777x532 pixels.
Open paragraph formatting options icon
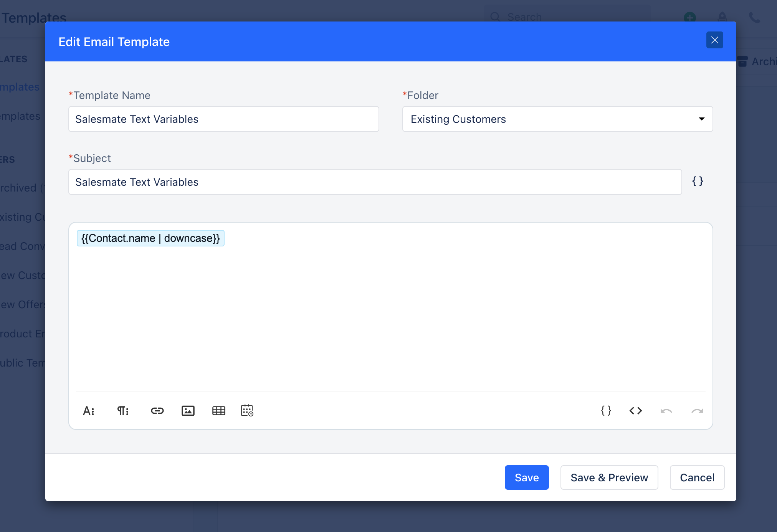[123, 411]
